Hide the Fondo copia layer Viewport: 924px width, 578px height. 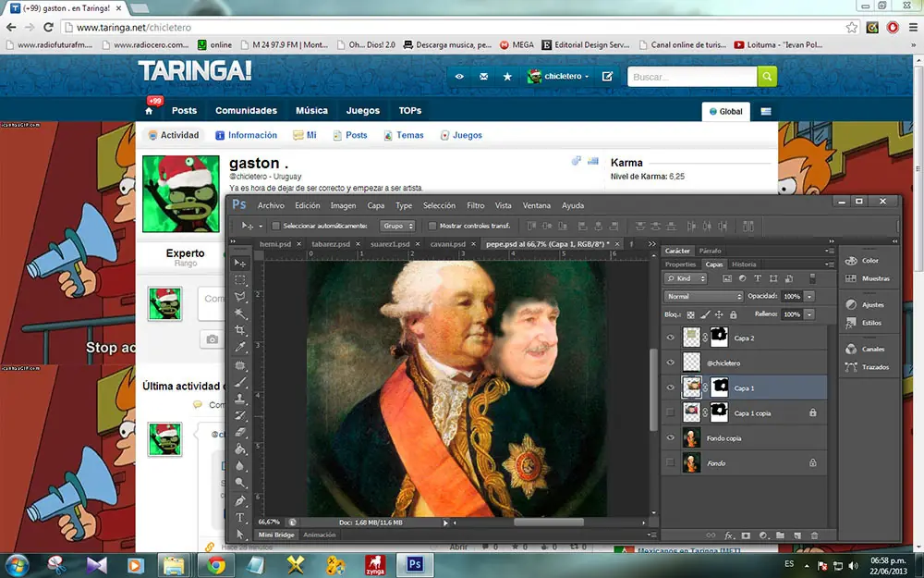pyautogui.click(x=670, y=437)
